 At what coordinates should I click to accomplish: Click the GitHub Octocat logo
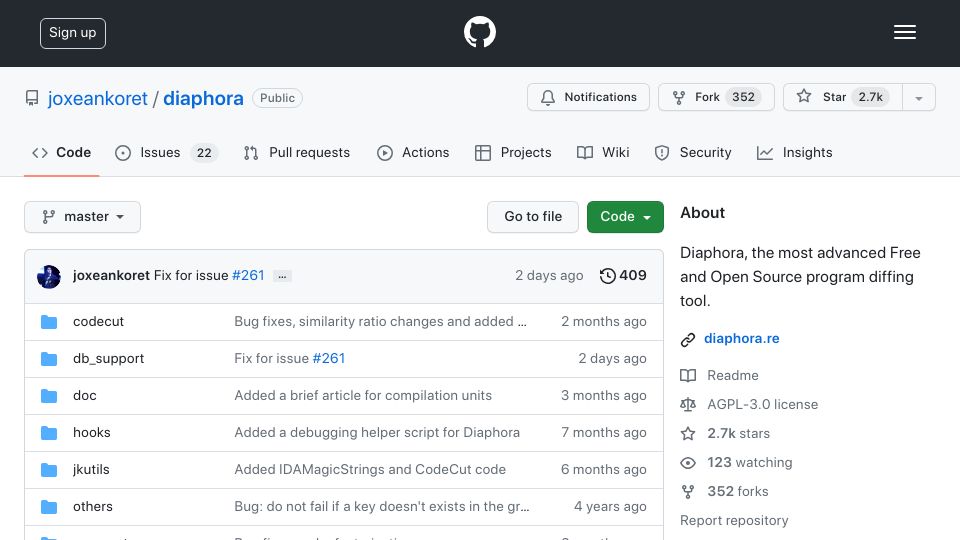pos(479,32)
